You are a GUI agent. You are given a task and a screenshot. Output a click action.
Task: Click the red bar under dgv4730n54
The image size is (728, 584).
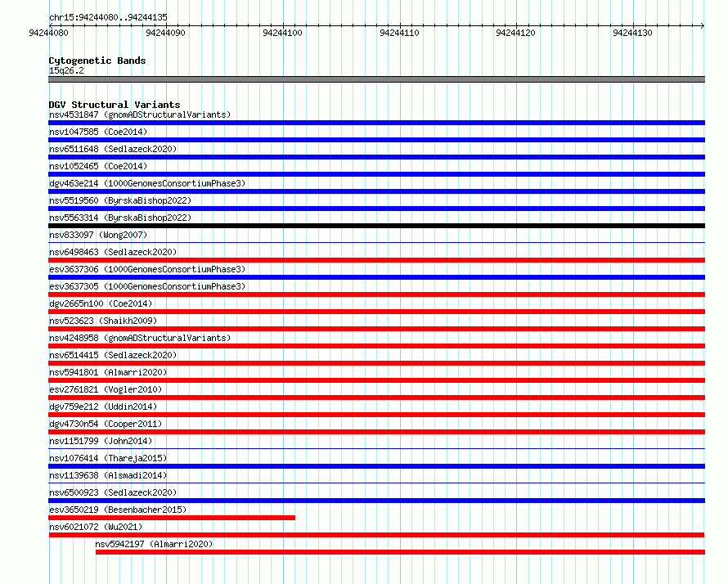click(376, 432)
